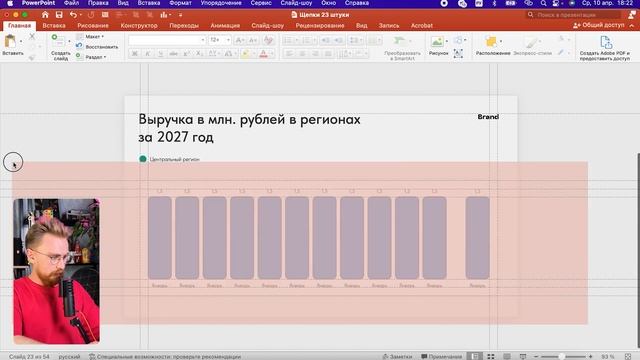Toggle superscript x² formatting
The height and width of the screenshot is (360, 640).
(x=186, y=54)
